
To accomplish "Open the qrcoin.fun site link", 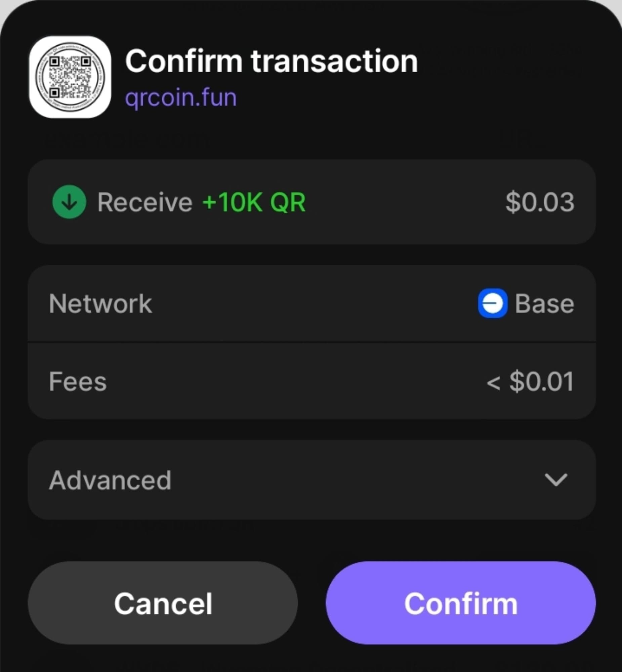I will click(181, 98).
